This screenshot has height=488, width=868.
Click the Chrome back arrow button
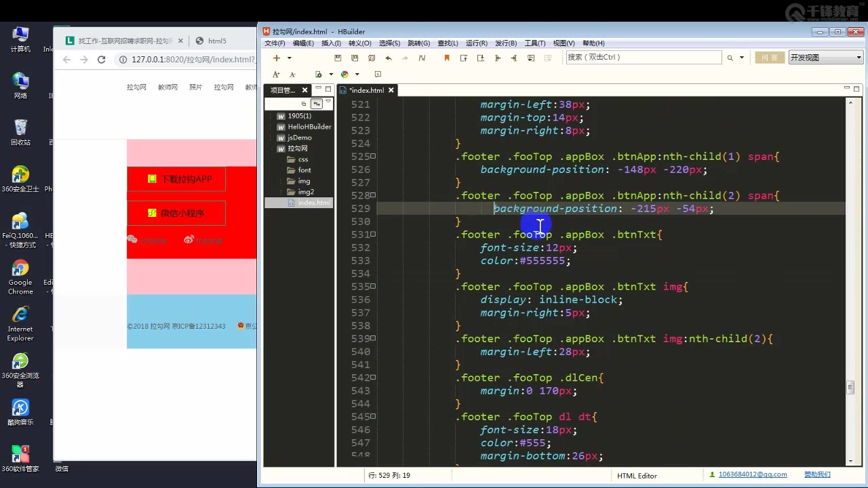click(x=66, y=60)
